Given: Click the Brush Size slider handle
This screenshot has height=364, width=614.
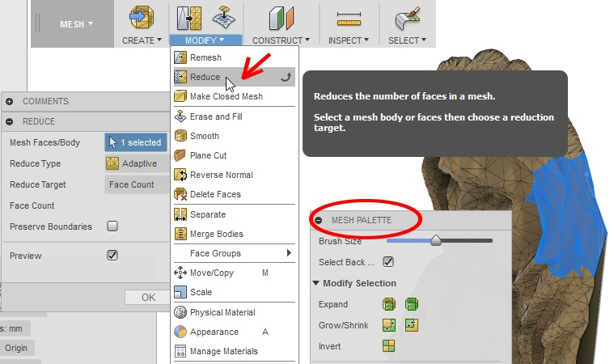Looking at the screenshot, I should click(435, 240).
